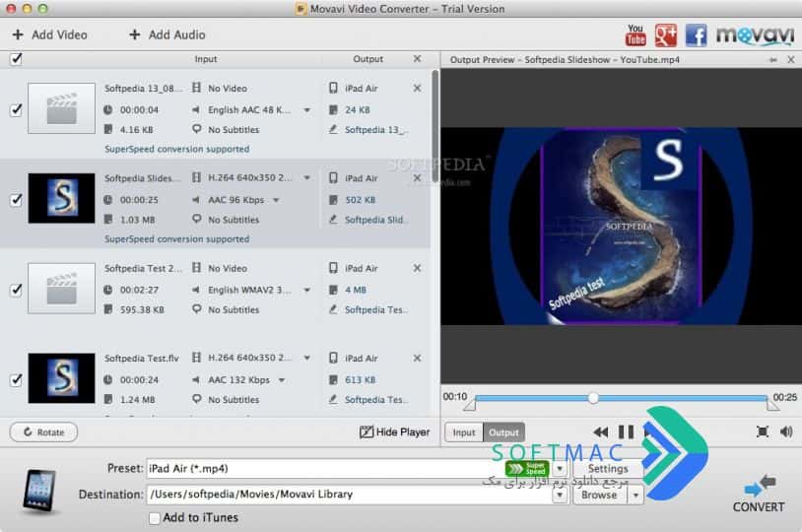The height and width of the screenshot is (532, 802).
Task: Click Hide Player
Action: pyautogui.click(x=394, y=432)
